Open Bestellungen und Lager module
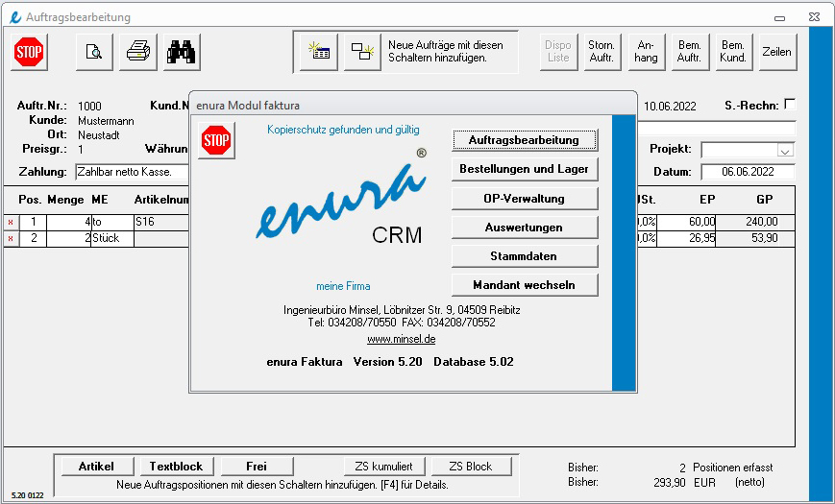 [525, 169]
